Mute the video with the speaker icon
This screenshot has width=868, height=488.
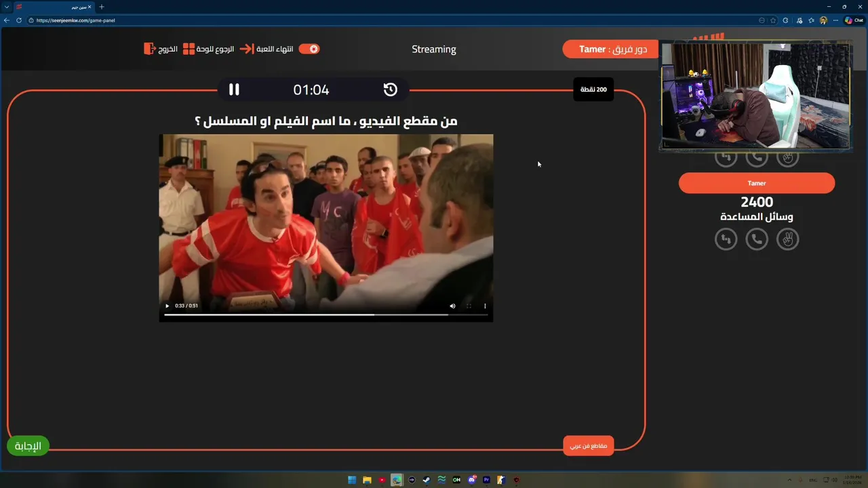(452, 306)
